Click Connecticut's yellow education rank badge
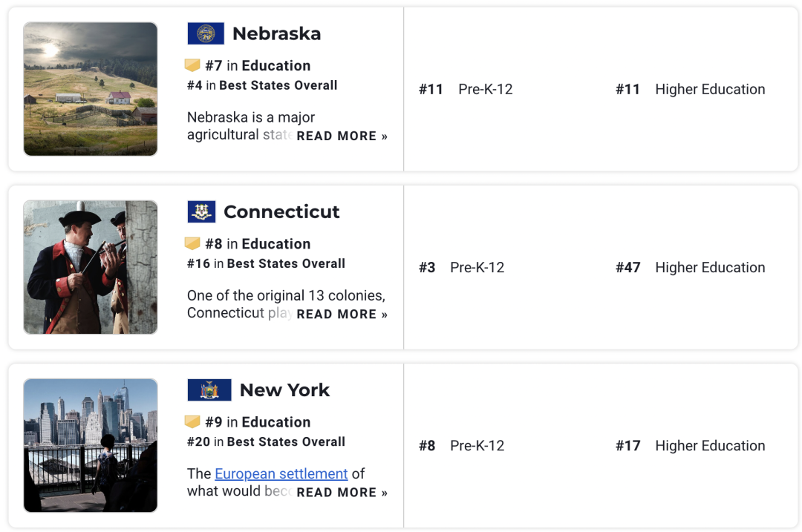This screenshot has width=802, height=532. tap(192, 243)
